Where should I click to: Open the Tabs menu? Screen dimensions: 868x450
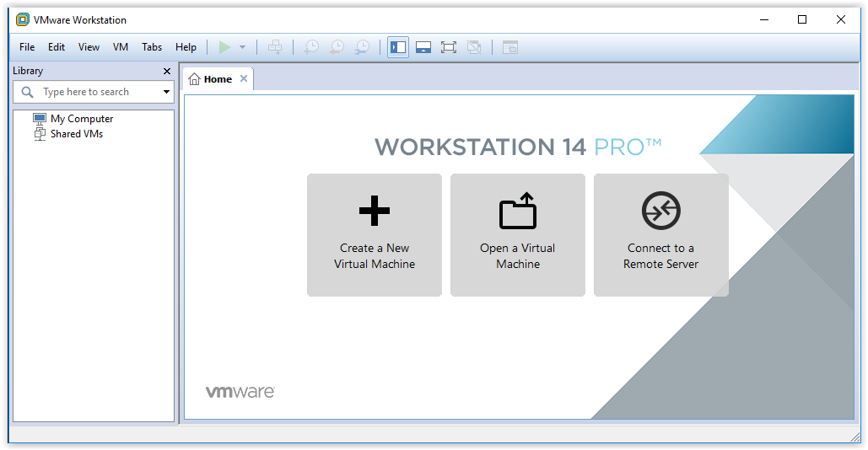coord(152,47)
